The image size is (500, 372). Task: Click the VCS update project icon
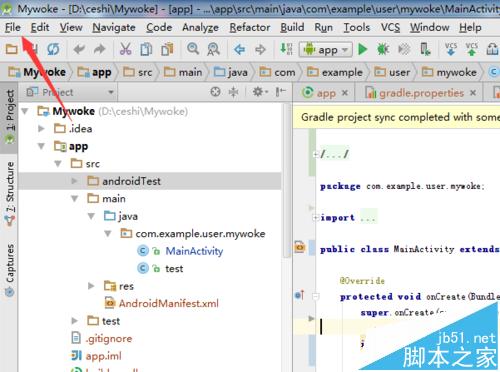pos(451,49)
